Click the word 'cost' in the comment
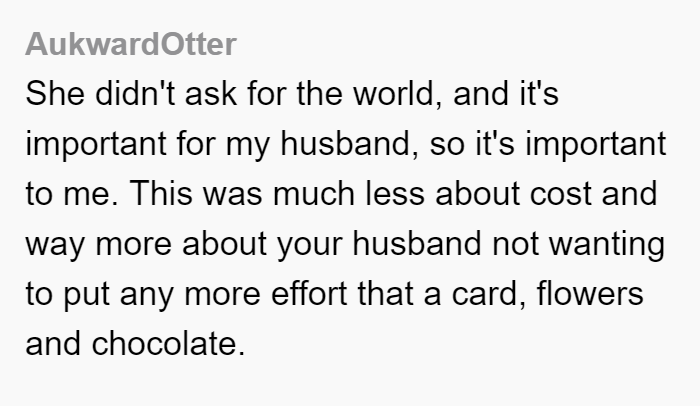 [x=560, y=194]
